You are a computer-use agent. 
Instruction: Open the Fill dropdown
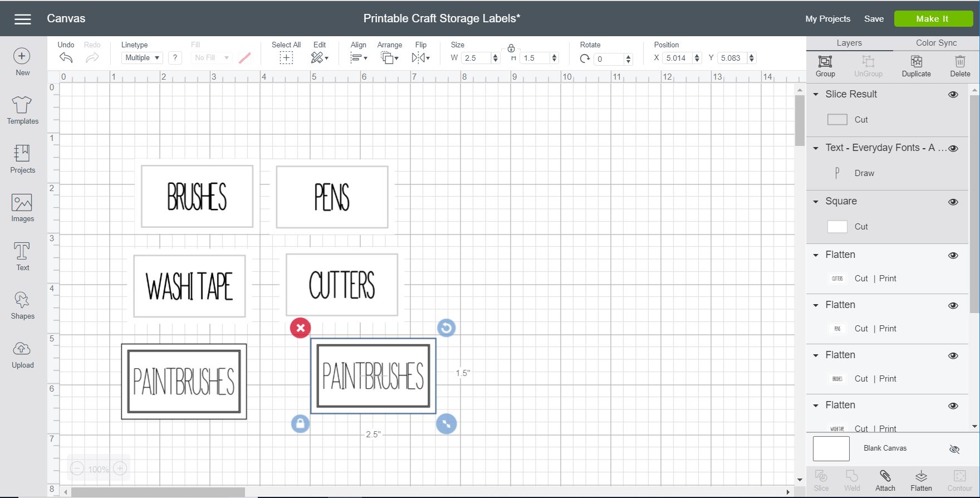point(211,57)
